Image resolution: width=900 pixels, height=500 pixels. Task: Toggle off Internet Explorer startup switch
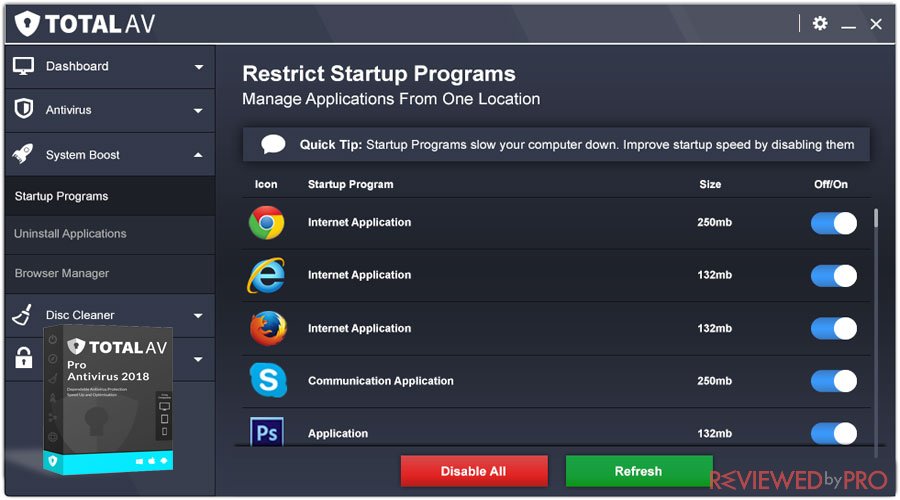[x=833, y=276]
